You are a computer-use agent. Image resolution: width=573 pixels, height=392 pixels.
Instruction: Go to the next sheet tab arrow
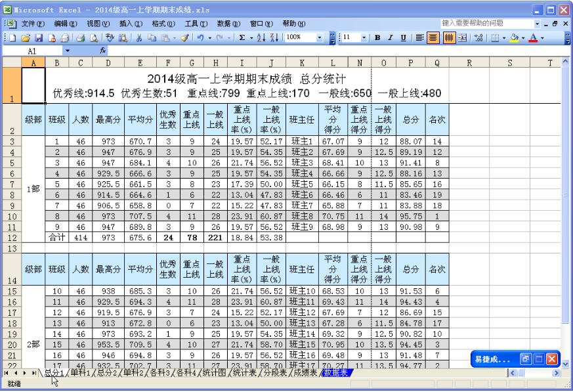click(x=24, y=373)
